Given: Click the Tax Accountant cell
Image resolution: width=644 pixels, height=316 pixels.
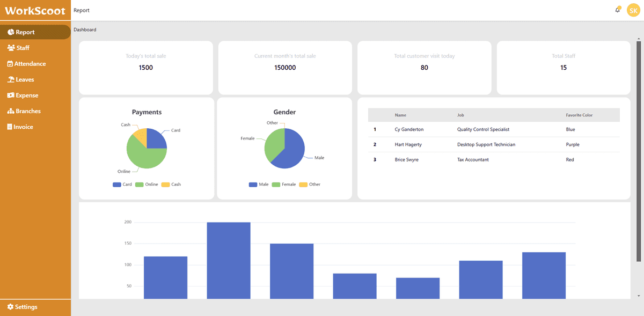Looking at the screenshot, I should click(x=473, y=159).
